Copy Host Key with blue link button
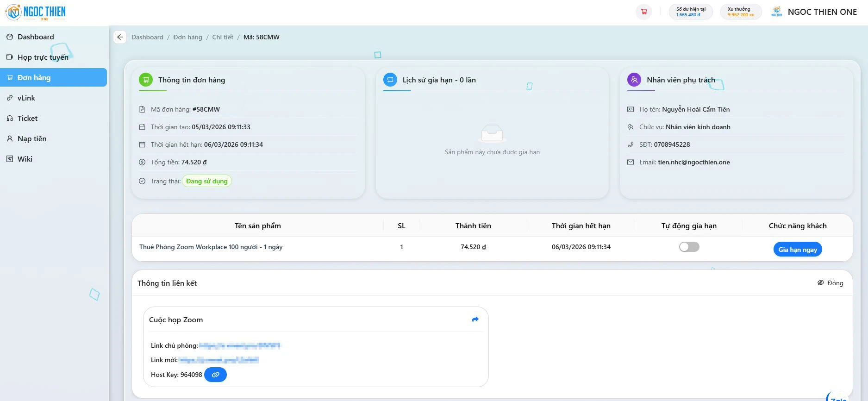This screenshot has width=868, height=401. (215, 375)
